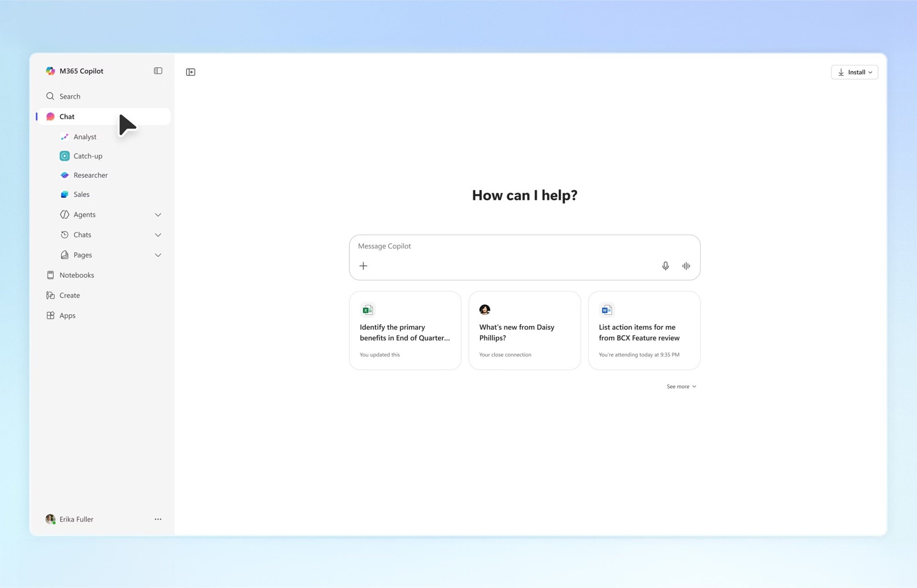Image resolution: width=917 pixels, height=588 pixels.
Task: Expand See more suggestions
Action: tap(681, 386)
